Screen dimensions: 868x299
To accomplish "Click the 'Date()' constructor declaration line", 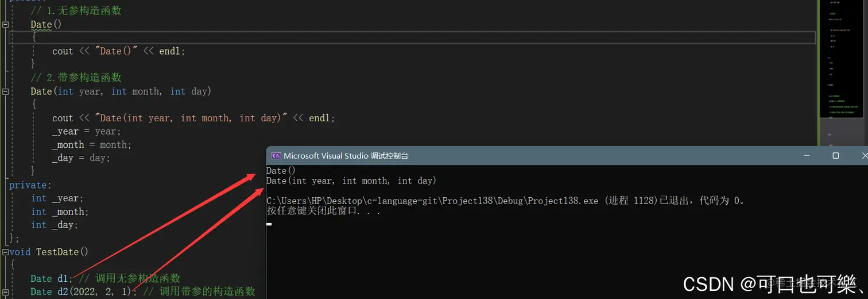I will pyautogui.click(x=46, y=25).
